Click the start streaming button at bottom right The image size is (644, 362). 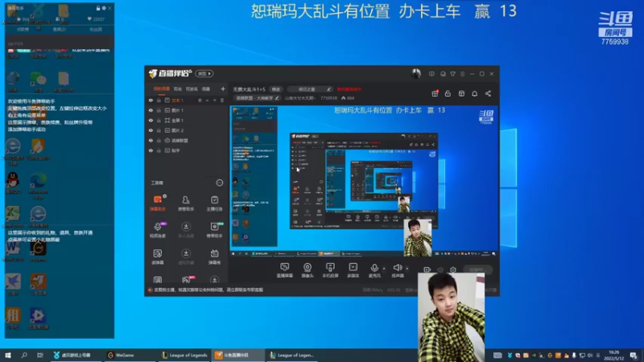click(477, 269)
